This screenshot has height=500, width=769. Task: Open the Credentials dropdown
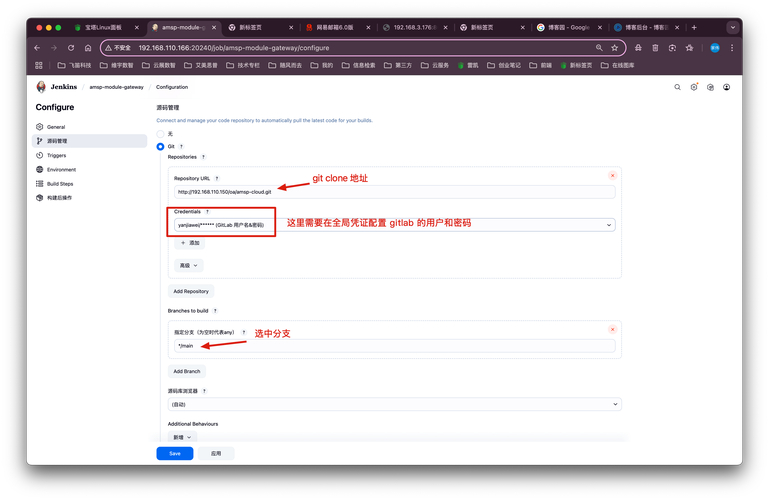[394, 225]
